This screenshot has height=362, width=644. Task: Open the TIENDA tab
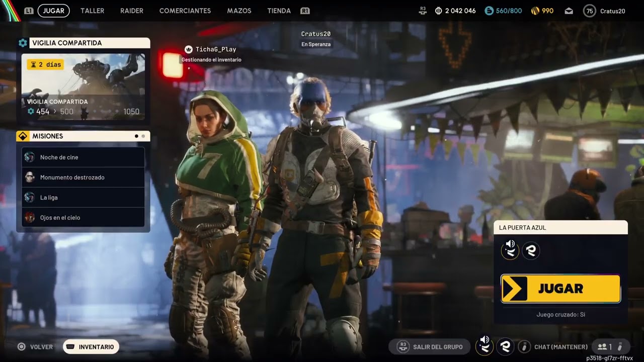[x=279, y=11]
